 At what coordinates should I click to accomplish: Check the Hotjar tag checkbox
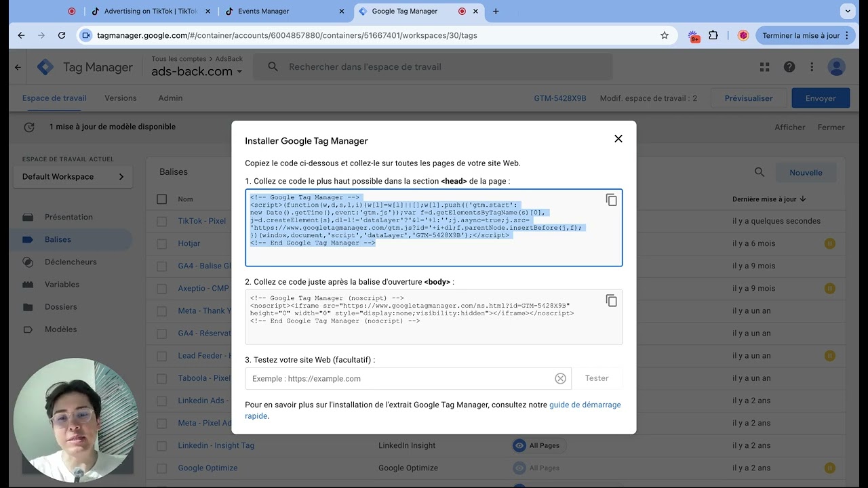pos(161,243)
